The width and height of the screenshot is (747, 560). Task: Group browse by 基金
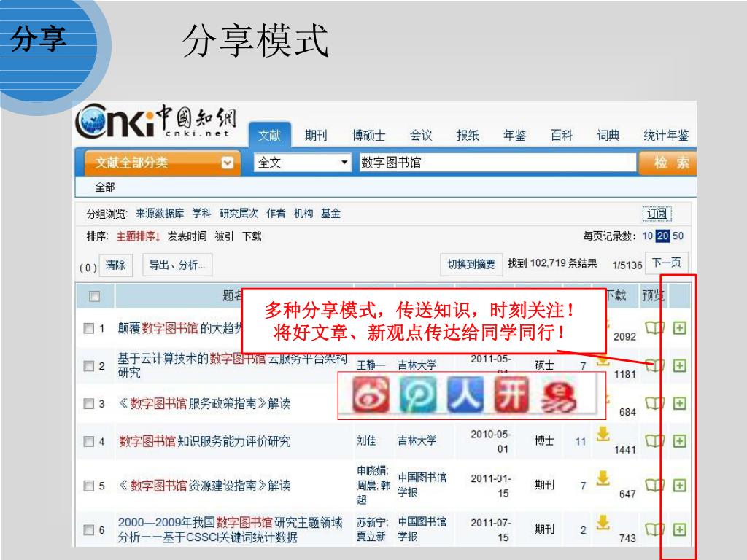click(x=330, y=214)
